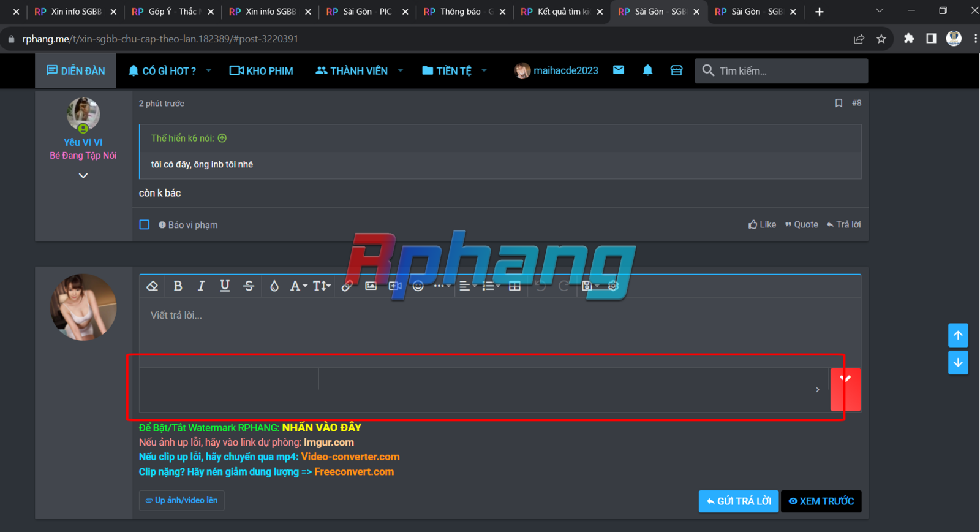Viewport: 980px width, 532px height.
Task: Open the inbox envelope icon
Action: pyautogui.click(x=619, y=70)
